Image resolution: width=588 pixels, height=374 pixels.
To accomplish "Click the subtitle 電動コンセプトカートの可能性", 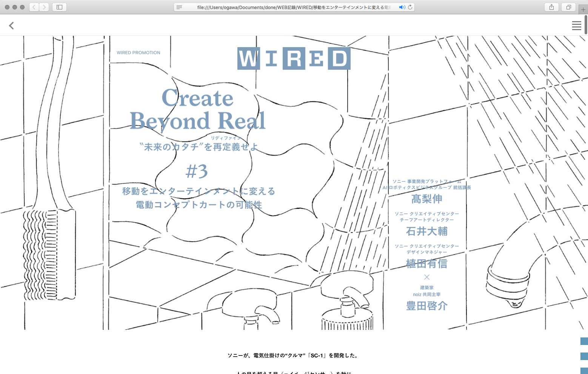I will pyautogui.click(x=199, y=205).
